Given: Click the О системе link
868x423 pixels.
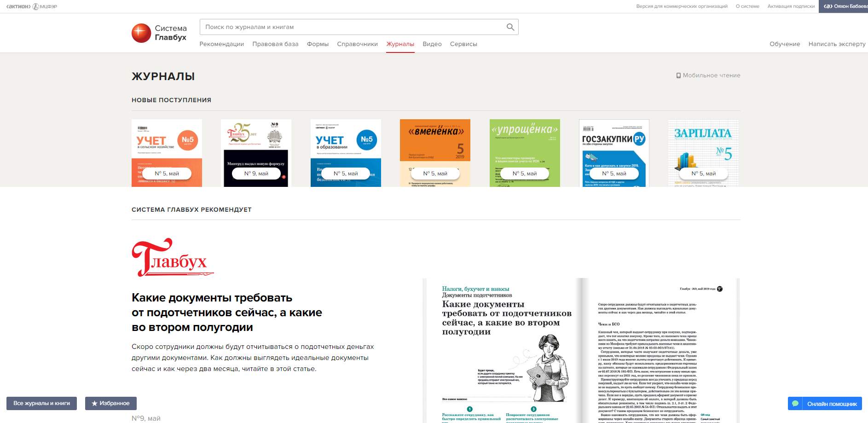Looking at the screenshot, I should click(747, 6).
